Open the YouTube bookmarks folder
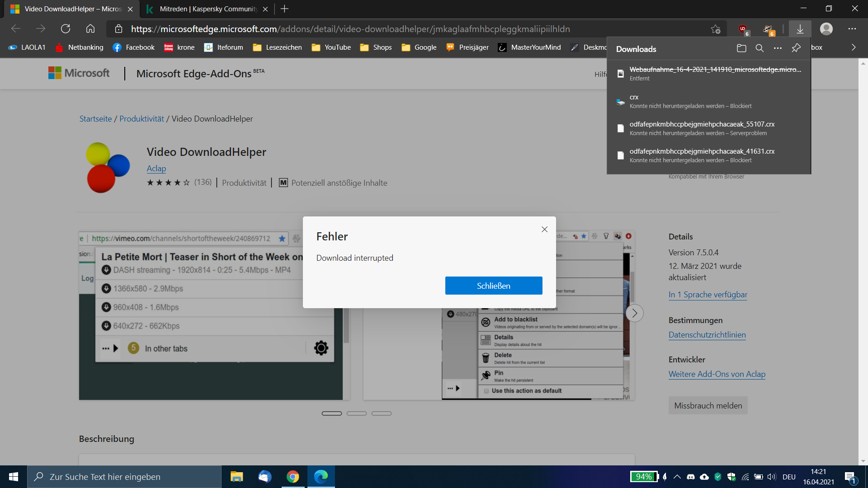 (x=331, y=47)
